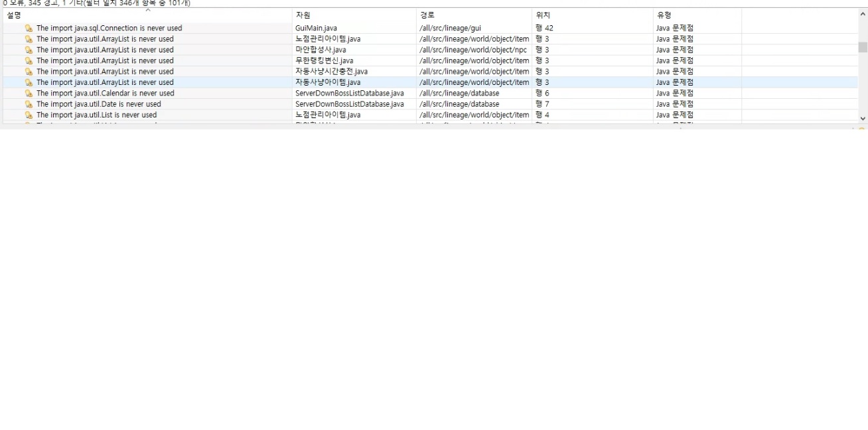
Task: Click warning icon on the GuiMain.java row
Action: 29,28
